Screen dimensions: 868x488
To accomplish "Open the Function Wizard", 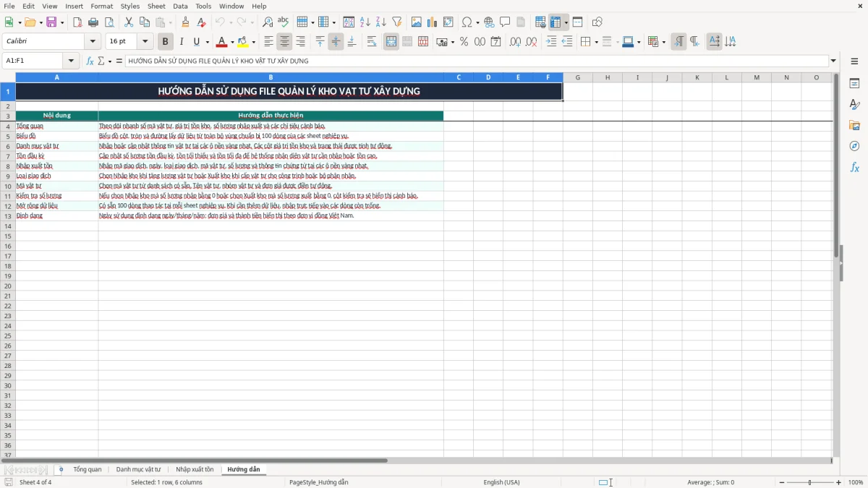I will pyautogui.click(x=90, y=61).
